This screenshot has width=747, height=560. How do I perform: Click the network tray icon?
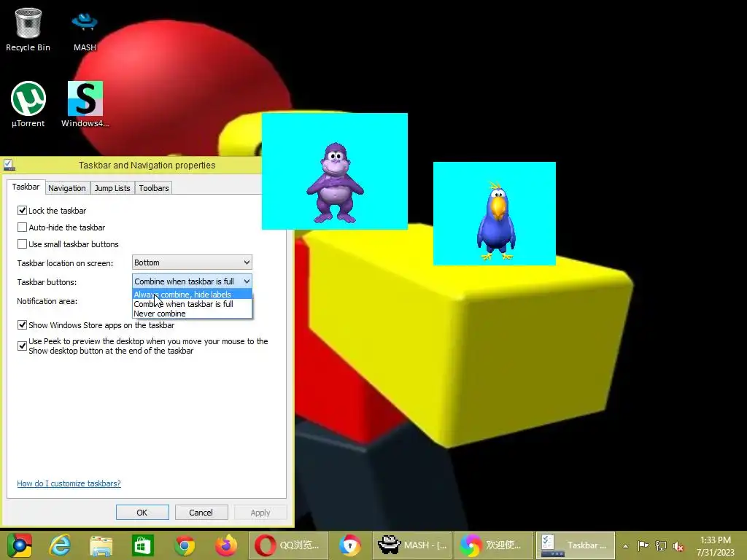[x=661, y=545]
